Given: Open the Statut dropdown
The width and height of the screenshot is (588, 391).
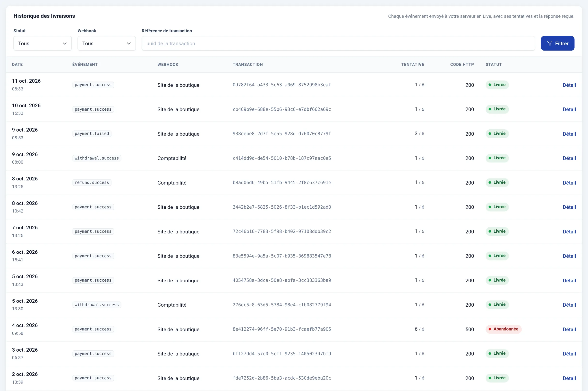Looking at the screenshot, I should point(43,43).
